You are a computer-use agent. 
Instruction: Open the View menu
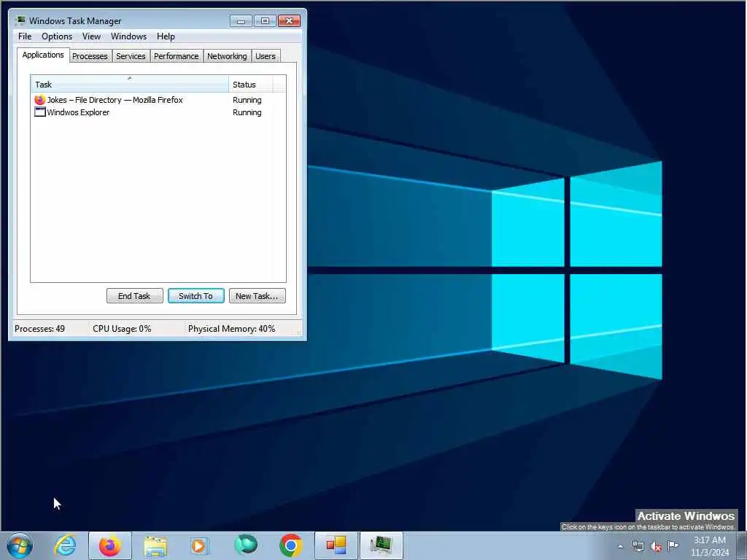click(x=91, y=36)
